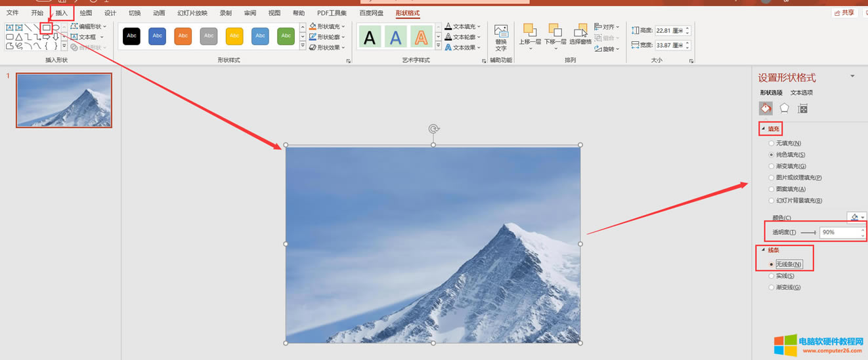This screenshot has height=360, width=868.
Task: Switch to the 文本选项 text options tab
Action: (x=801, y=92)
